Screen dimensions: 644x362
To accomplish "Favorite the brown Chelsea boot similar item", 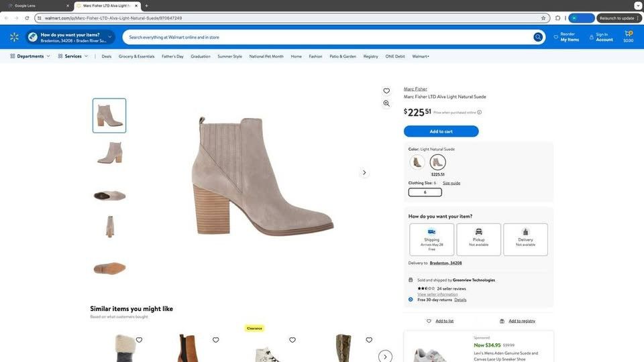I will pyautogui.click(x=215, y=340).
